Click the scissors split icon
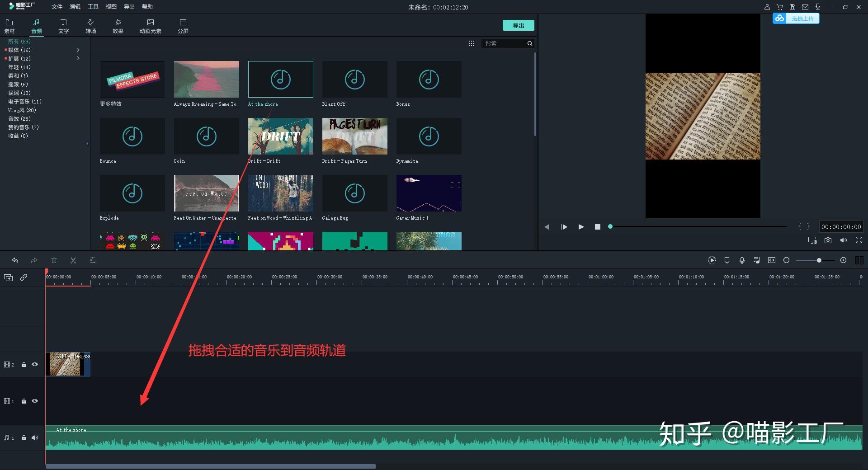Image resolution: width=868 pixels, height=470 pixels. [x=73, y=260]
